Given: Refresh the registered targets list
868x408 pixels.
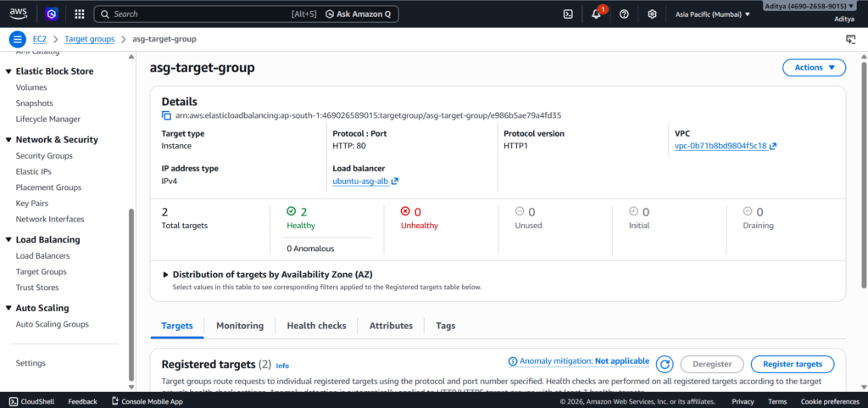Looking at the screenshot, I should tap(665, 364).
